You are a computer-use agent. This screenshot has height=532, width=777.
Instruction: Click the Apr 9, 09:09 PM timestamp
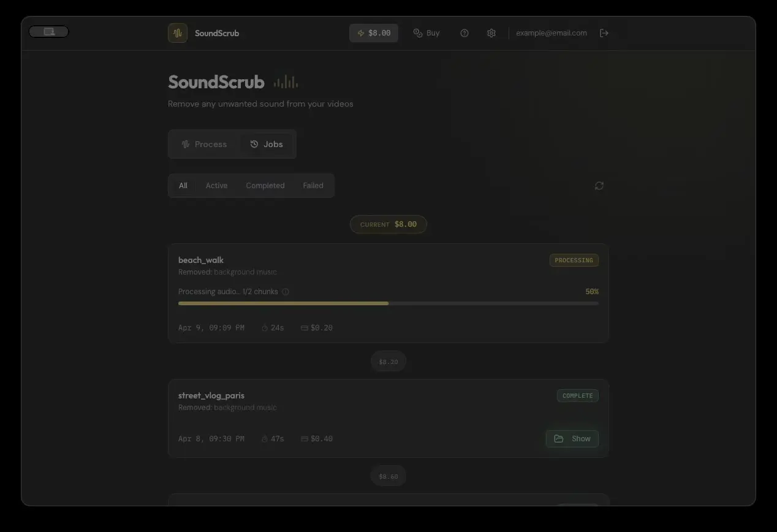point(211,328)
